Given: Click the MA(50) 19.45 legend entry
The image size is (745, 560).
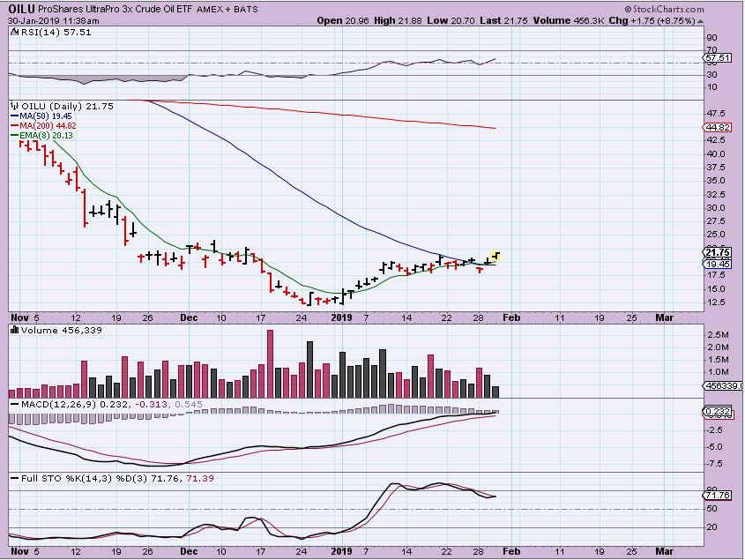Looking at the screenshot, I should 41,116.
